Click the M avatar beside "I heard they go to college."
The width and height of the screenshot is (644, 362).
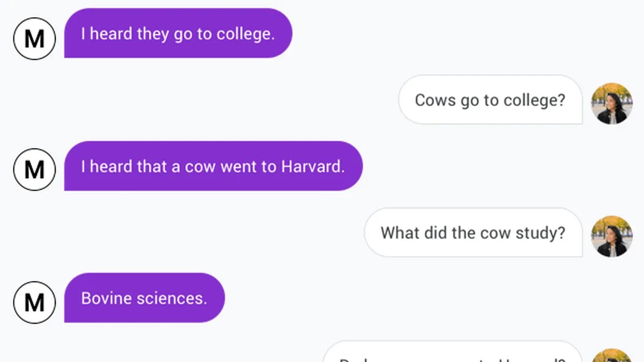(34, 38)
